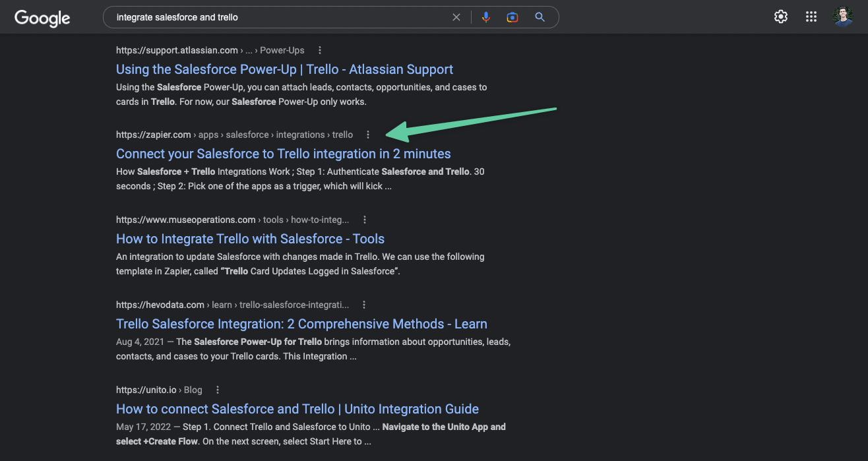Open the Google account profile picture
This screenshot has width=868, height=461.
[843, 17]
